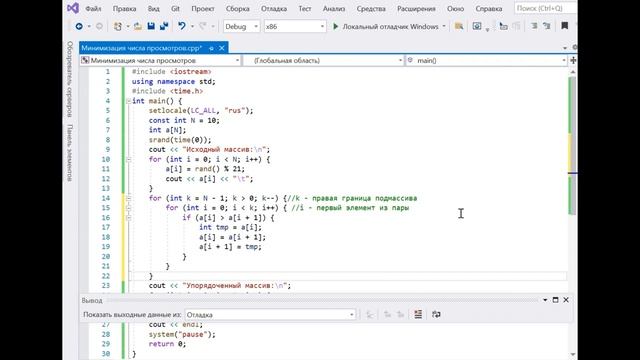Image resolution: width=640 pixels, height=360 pixels.
Task: Open the Справка menu
Action: pyautogui.click(x=489, y=9)
